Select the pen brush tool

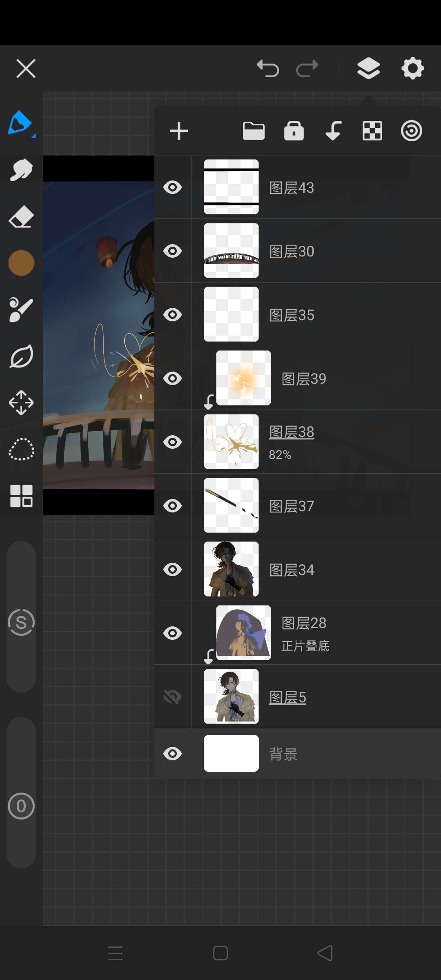click(x=21, y=123)
